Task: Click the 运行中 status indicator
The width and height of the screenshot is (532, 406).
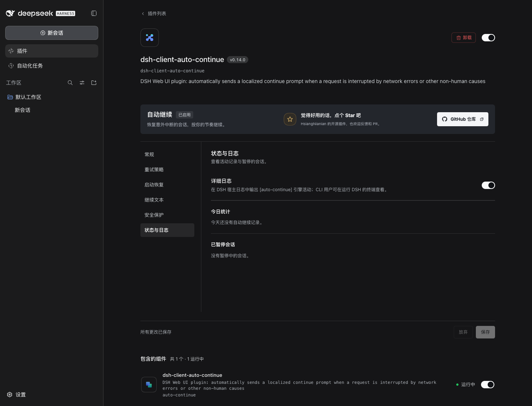Action: pyautogui.click(x=465, y=385)
